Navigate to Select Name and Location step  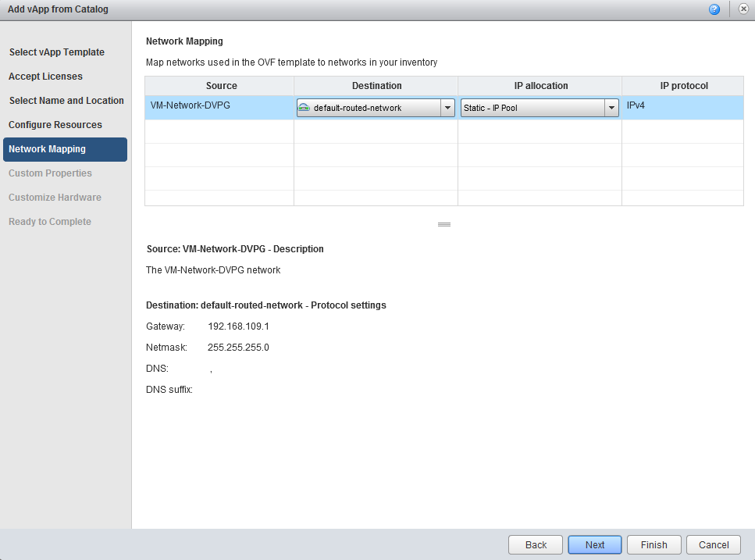[x=66, y=101]
